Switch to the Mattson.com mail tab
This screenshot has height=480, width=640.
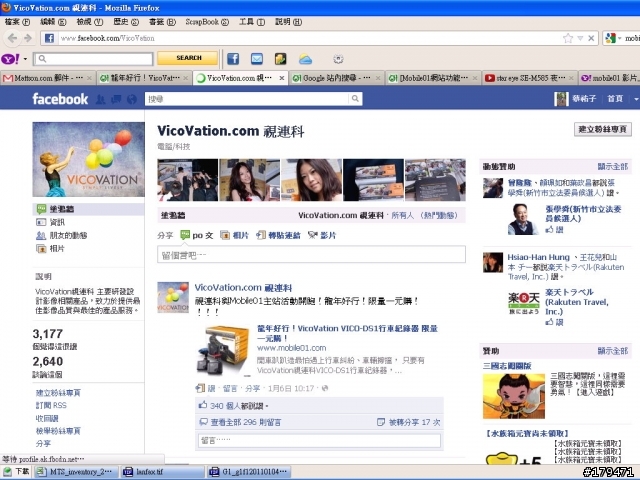click(x=48, y=78)
